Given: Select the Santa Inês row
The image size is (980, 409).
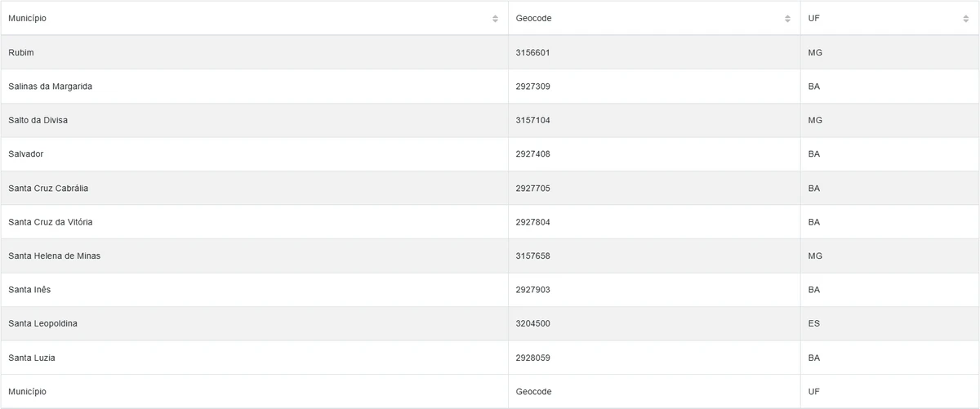Looking at the screenshot, I should pos(29,290).
